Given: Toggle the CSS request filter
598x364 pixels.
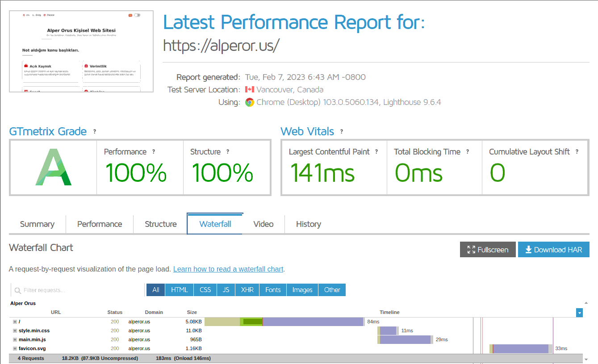Looking at the screenshot, I should coord(205,290).
